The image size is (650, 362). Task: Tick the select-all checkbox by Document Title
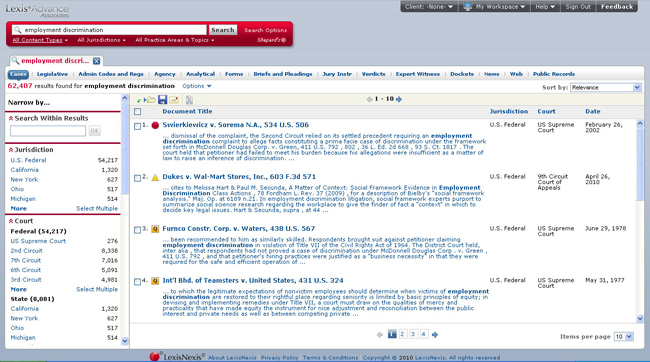(138, 112)
